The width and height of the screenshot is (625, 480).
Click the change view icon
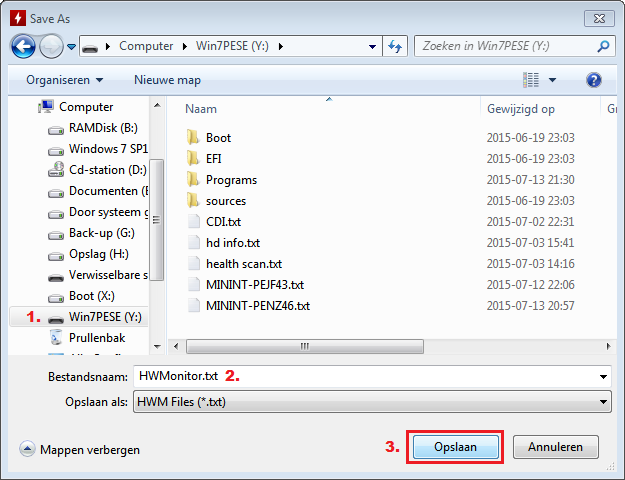pyautogui.click(x=531, y=79)
